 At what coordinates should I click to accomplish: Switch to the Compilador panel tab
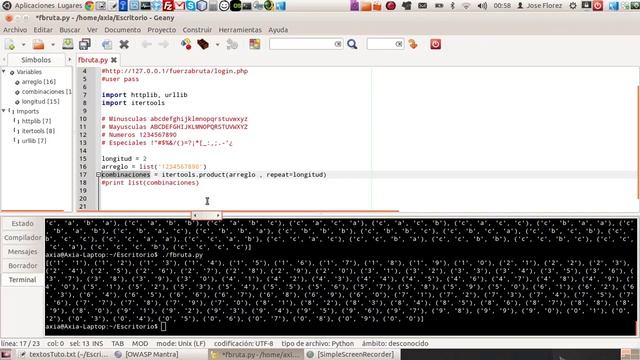click(x=22, y=238)
